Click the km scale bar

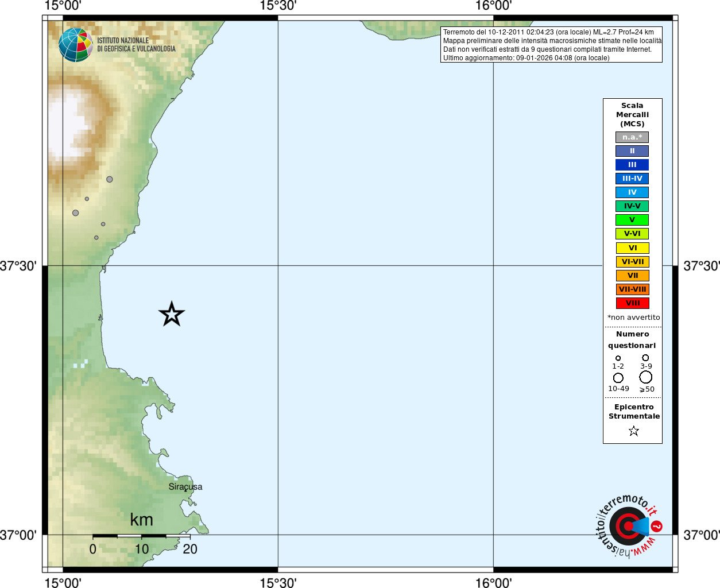click(141, 536)
